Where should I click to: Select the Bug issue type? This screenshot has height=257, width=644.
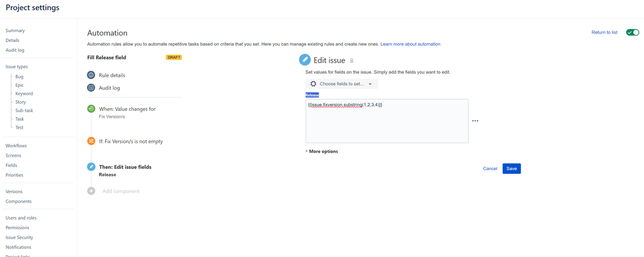pyautogui.click(x=19, y=77)
